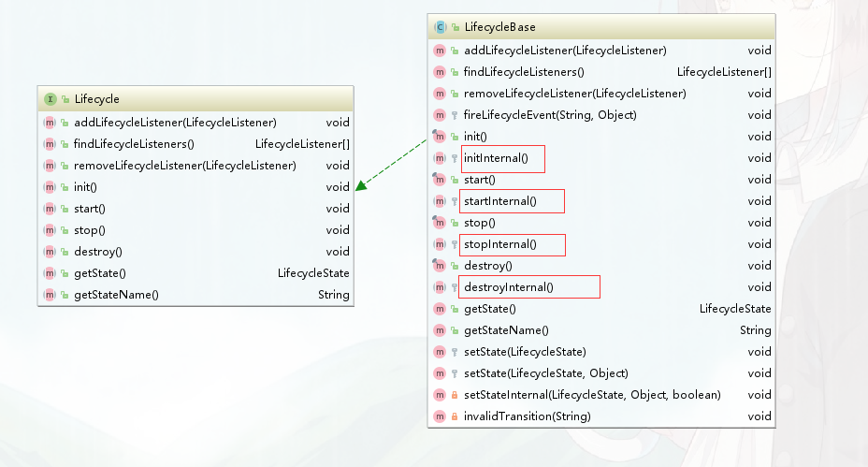Click the lock icon of setStateInternal method
868x467 pixels.
(454, 395)
